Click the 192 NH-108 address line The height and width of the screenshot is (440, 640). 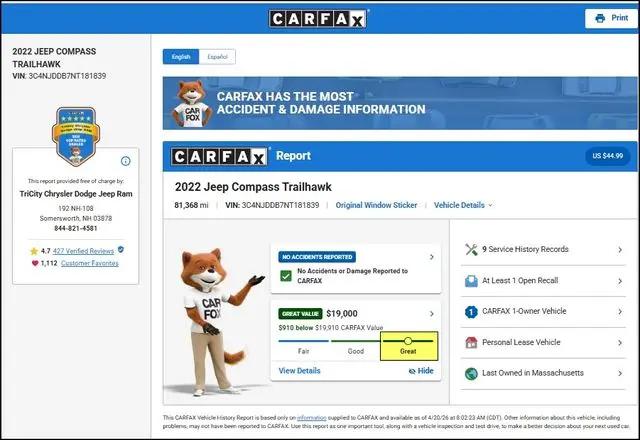(76, 209)
